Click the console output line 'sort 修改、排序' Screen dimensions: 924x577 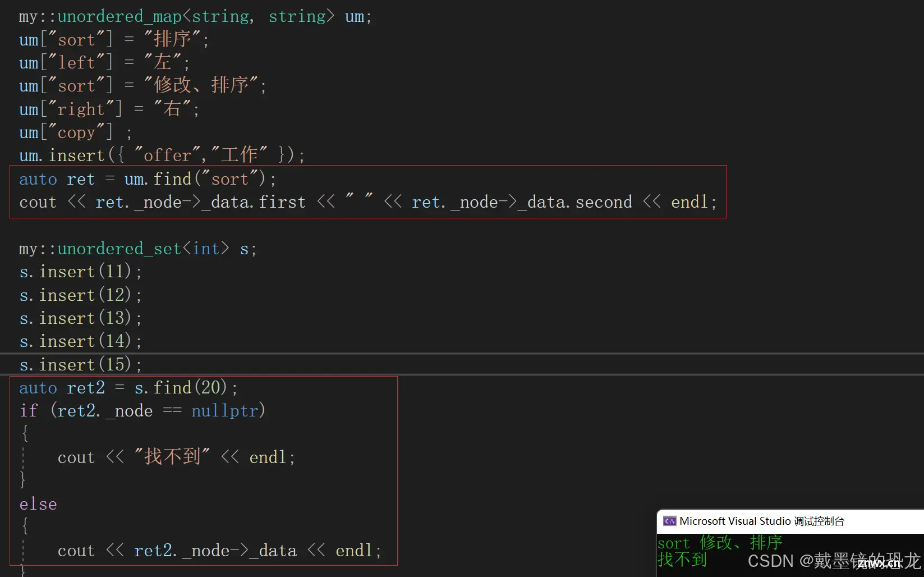pos(720,543)
